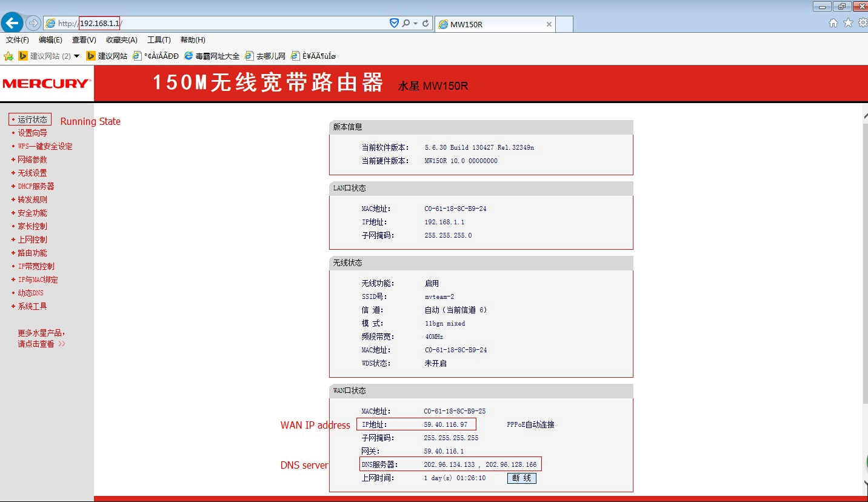Open 家长控制 in the sidebar
The height and width of the screenshot is (502, 868).
click(x=32, y=226)
